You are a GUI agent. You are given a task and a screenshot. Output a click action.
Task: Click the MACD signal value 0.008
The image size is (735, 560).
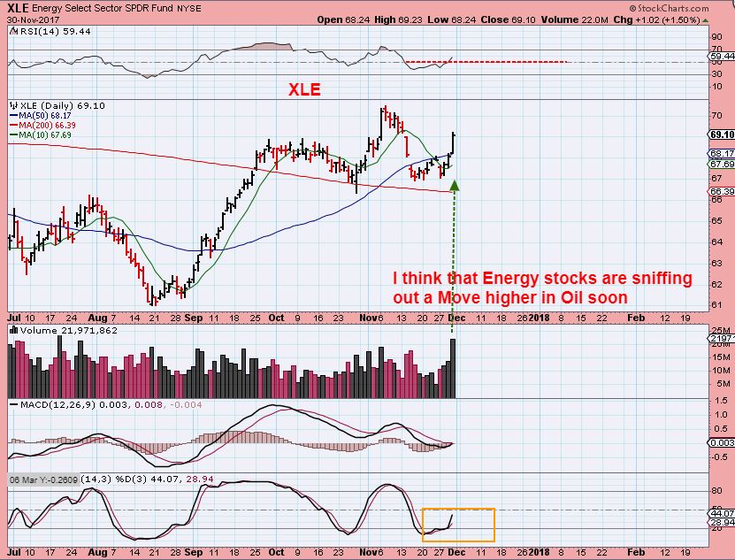pos(149,404)
